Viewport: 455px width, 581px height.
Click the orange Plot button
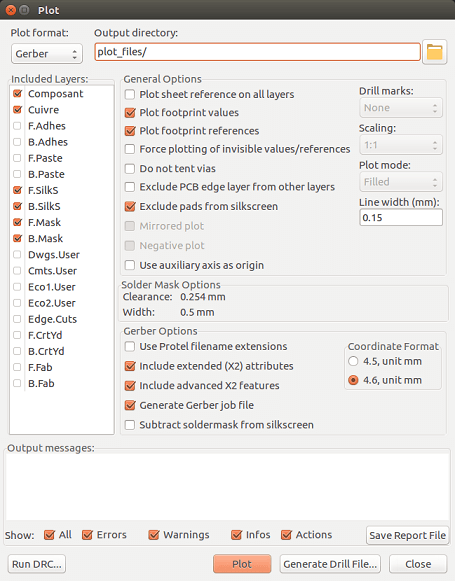(x=242, y=564)
